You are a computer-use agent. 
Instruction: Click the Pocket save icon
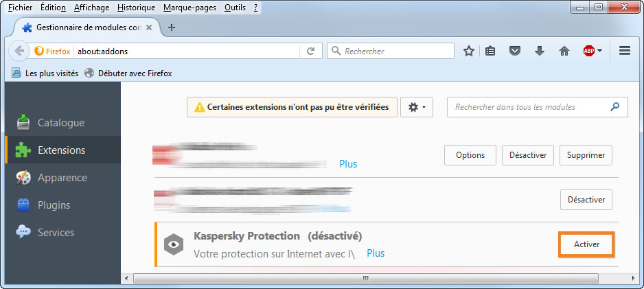coord(515,51)
